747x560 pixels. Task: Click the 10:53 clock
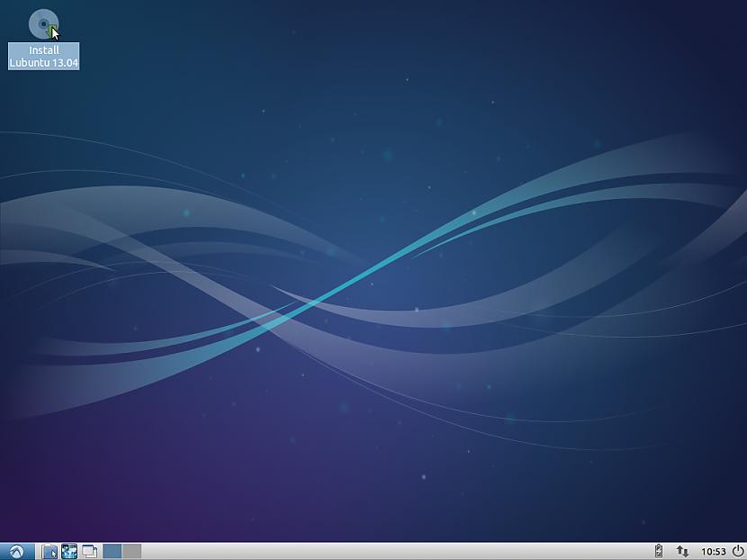(x=713, y=552)
